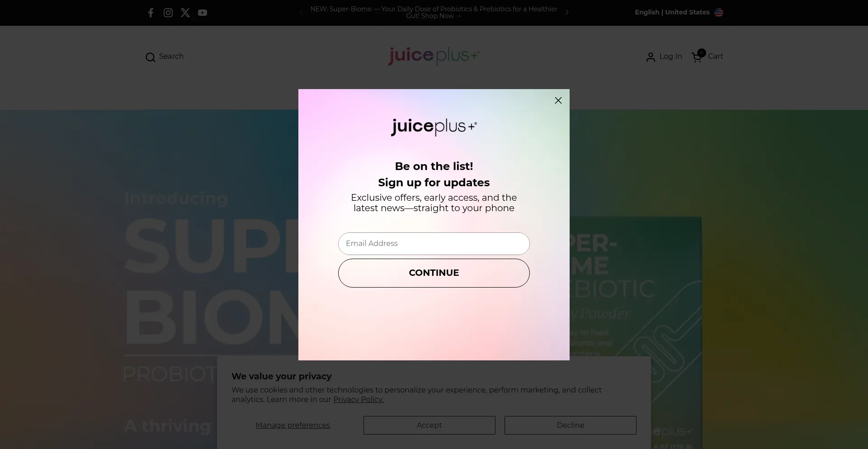Viewport: 868px width, 449px height.
Task: Close the sign-up popup
Action: tap(558, 100)
